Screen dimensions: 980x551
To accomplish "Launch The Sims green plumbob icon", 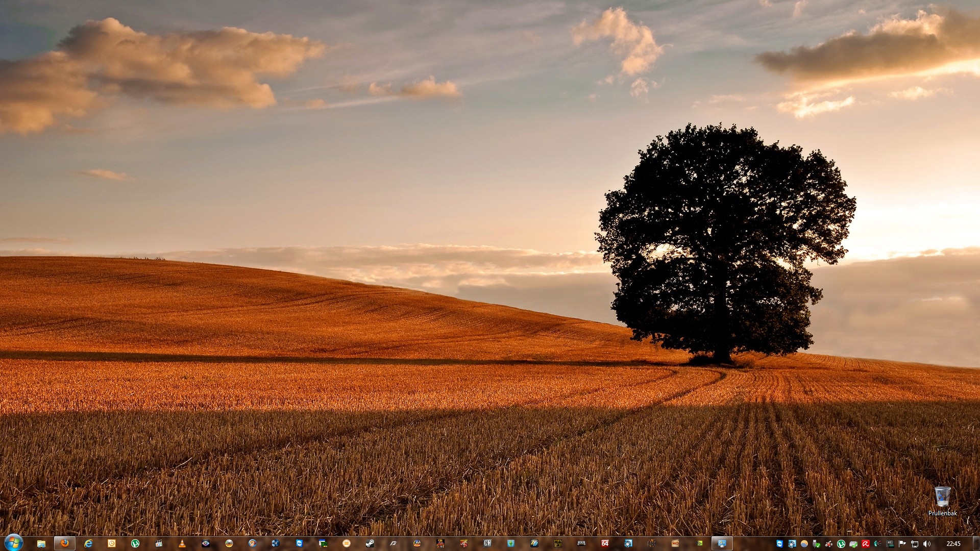I will click(x=511, y=543).
